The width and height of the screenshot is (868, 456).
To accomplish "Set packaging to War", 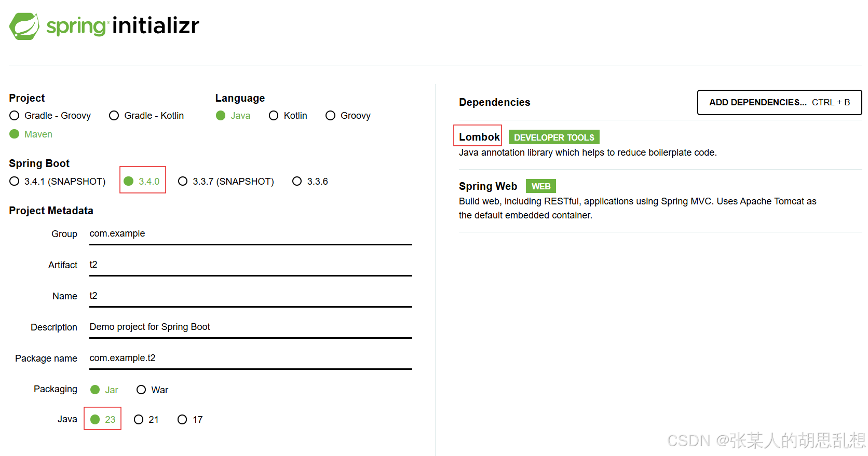I will [x=152, y=390].
